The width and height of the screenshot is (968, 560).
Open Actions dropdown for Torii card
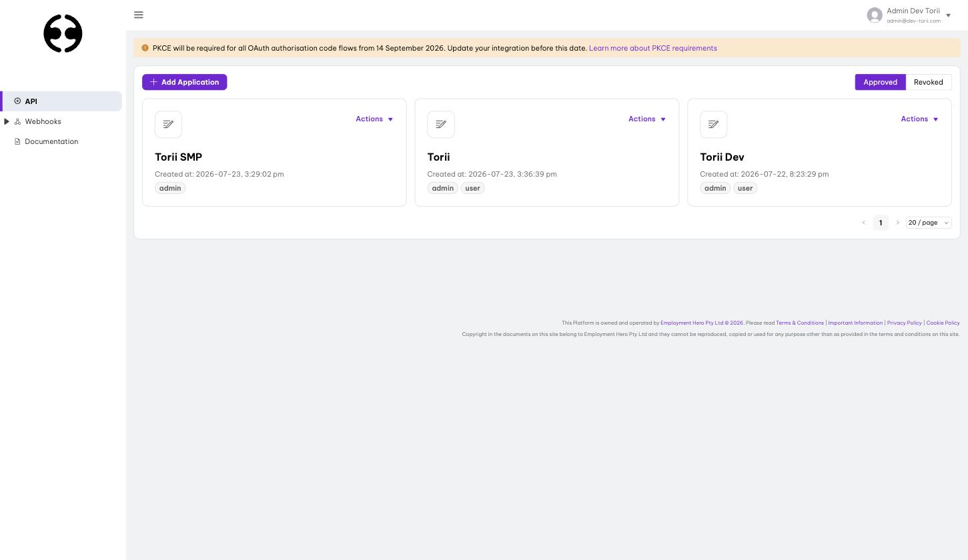point(647,119)
